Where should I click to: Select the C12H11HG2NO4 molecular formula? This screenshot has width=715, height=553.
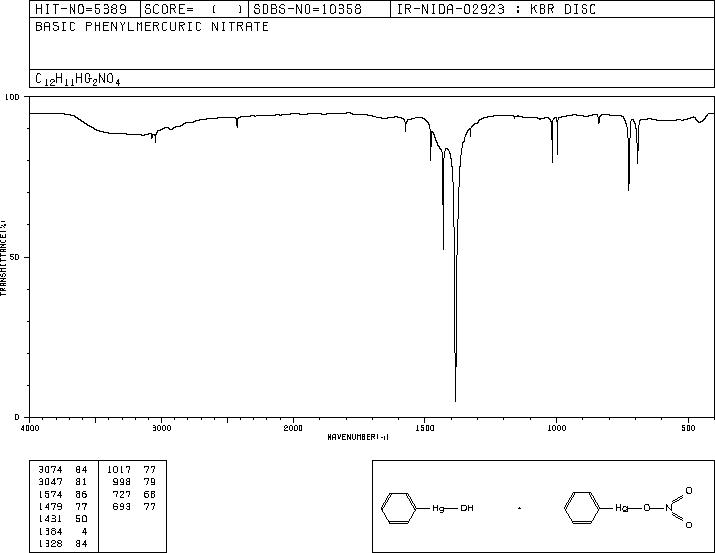pyautogui.click(x=78, y=79)
